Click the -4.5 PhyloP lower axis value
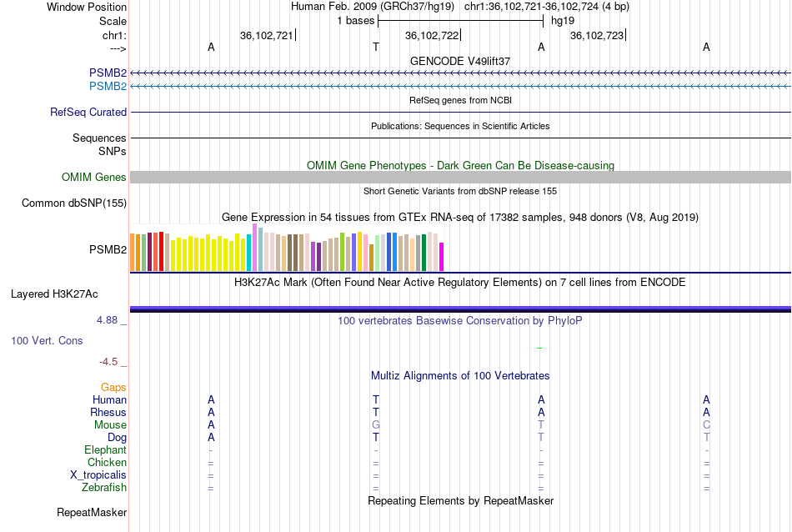 click(x=108, y=362)
